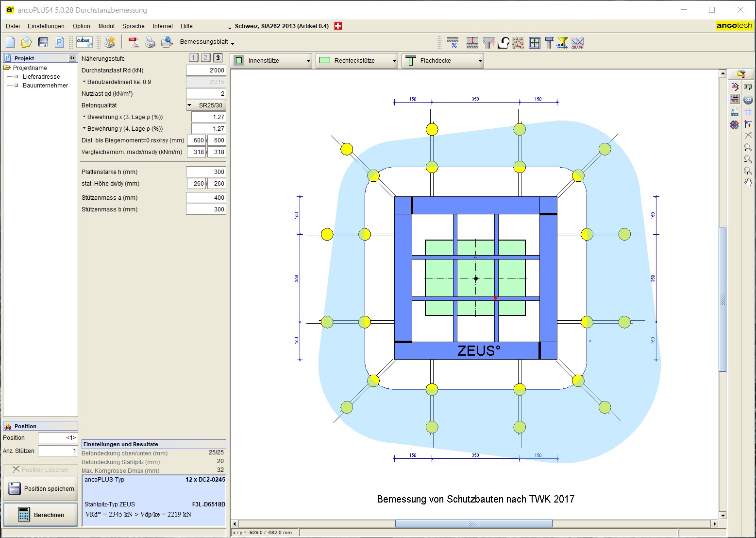The height and width of the screenshot is (538, 756).
Task: Click the Berechnen button
Action: 41,515
